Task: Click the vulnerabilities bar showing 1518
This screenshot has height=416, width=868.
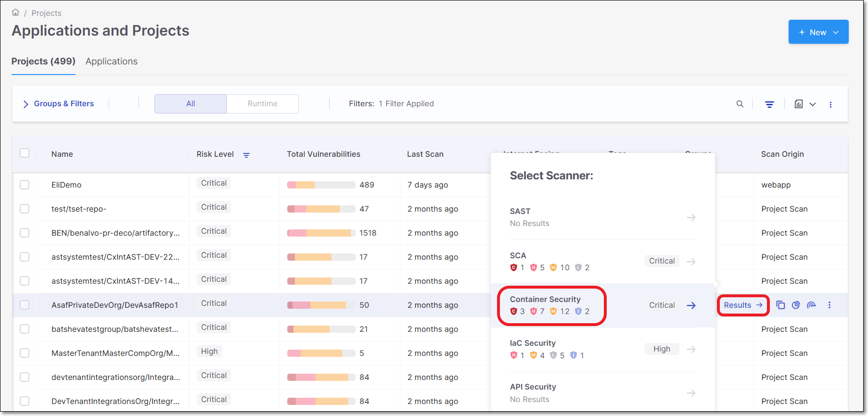Action: click(x=321, y=233)
